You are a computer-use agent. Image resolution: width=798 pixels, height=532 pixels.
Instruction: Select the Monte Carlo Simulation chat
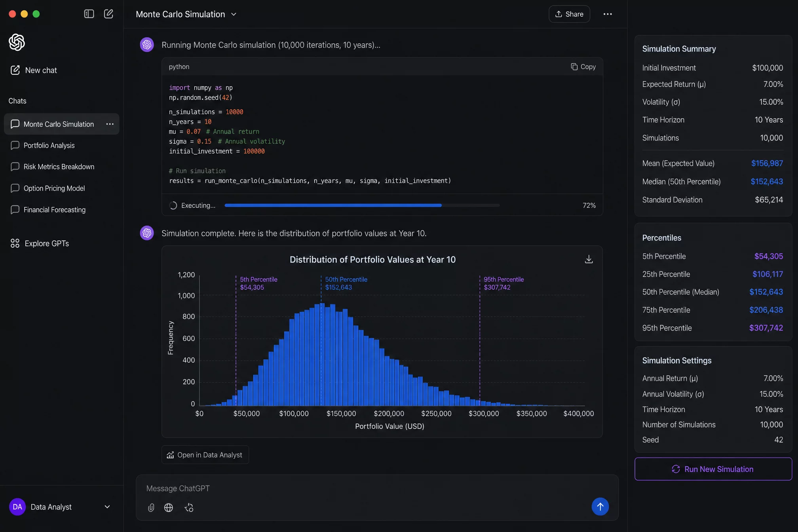(x=61, y=124)
